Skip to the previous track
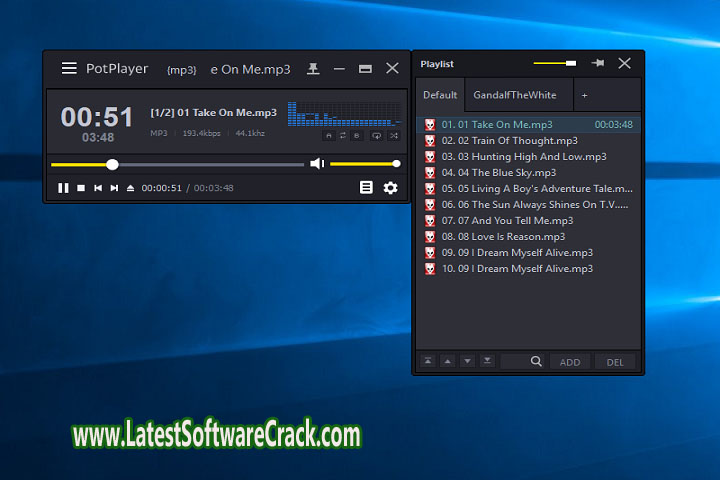 98,188
